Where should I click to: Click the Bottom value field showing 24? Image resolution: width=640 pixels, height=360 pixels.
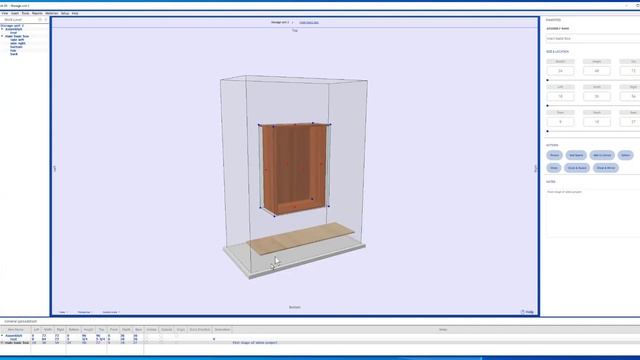coord(560,71)
